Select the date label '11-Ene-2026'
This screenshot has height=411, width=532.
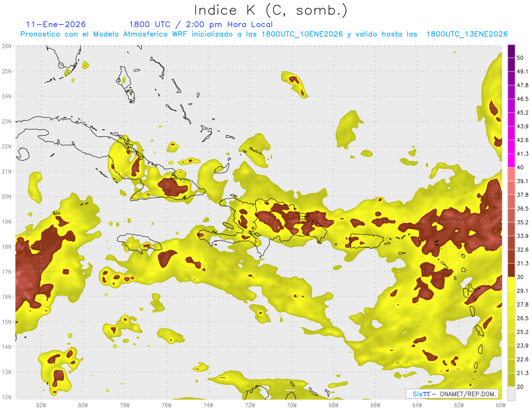[x=56, y=24]
